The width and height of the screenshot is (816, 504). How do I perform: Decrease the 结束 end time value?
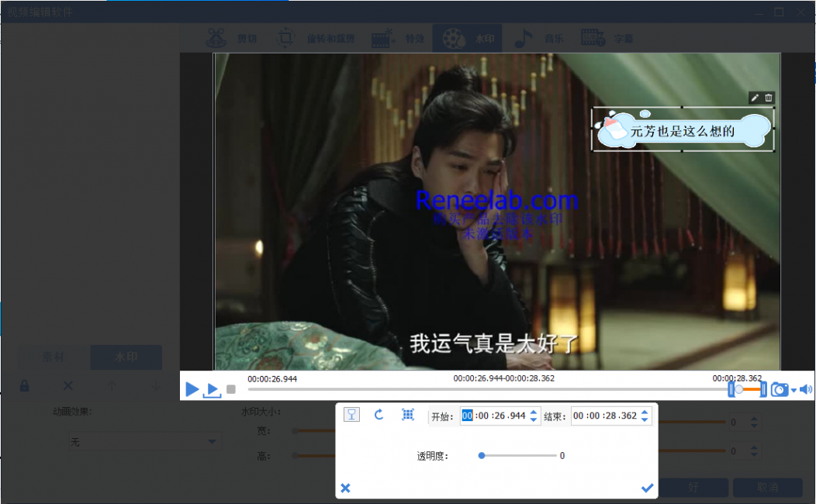pyautogui.click(x=645, y=419)
